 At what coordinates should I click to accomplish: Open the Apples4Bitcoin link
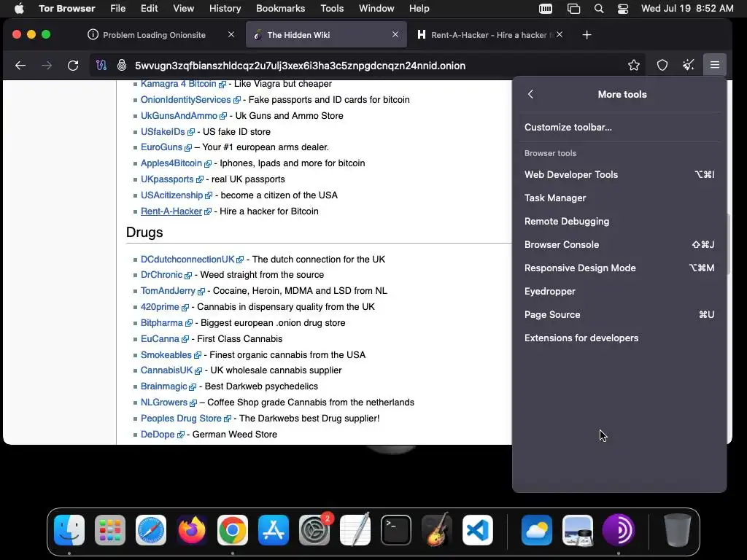click(171, 163)
